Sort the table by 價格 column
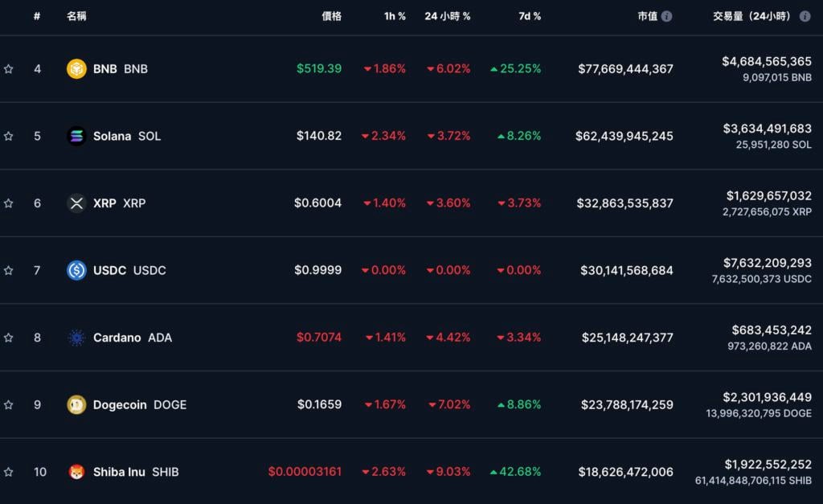This screenshot has width=823, height=504. coord(331,16)
